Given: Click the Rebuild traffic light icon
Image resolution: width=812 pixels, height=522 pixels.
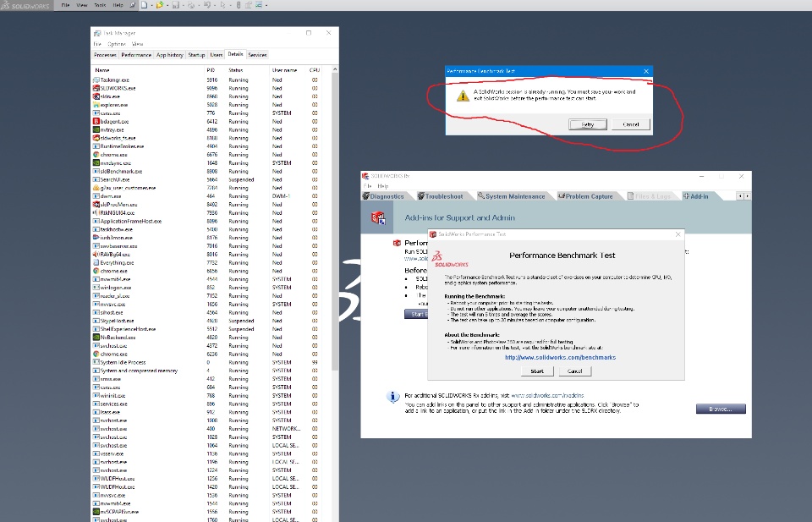Looking at the screenshot, I should click(239, 5).
